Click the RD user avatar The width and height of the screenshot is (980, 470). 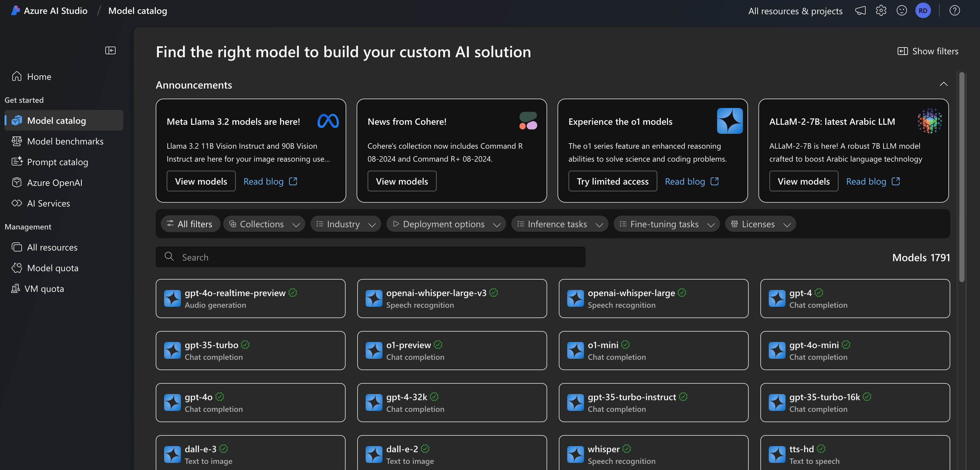(x=923, y=11)
